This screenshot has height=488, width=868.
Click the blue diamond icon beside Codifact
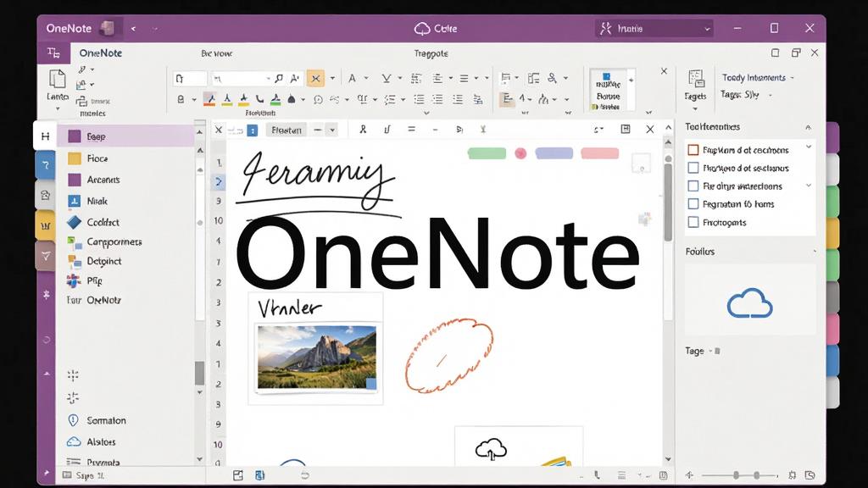75,223
